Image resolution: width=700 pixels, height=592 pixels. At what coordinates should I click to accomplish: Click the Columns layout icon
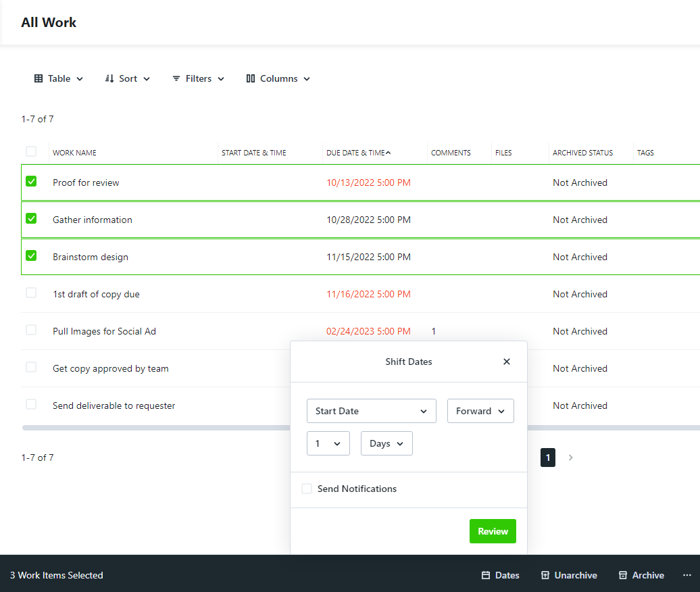(251, 78)
